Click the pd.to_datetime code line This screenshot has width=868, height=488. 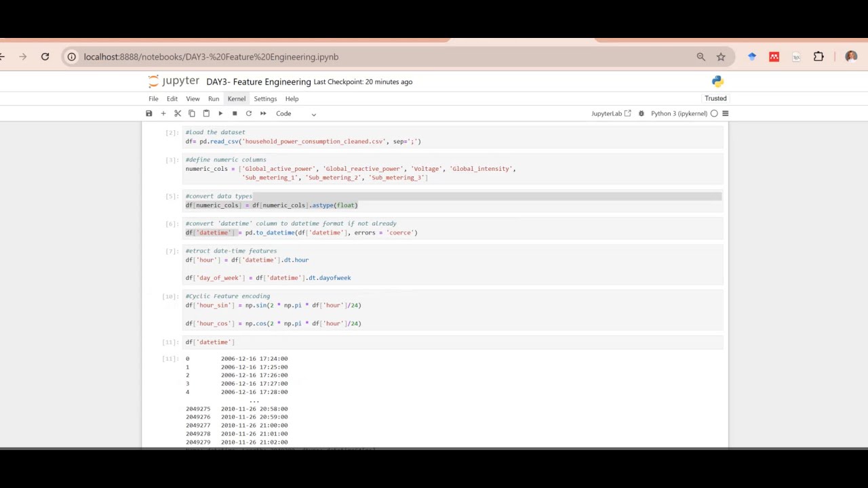tap(302, 232)
